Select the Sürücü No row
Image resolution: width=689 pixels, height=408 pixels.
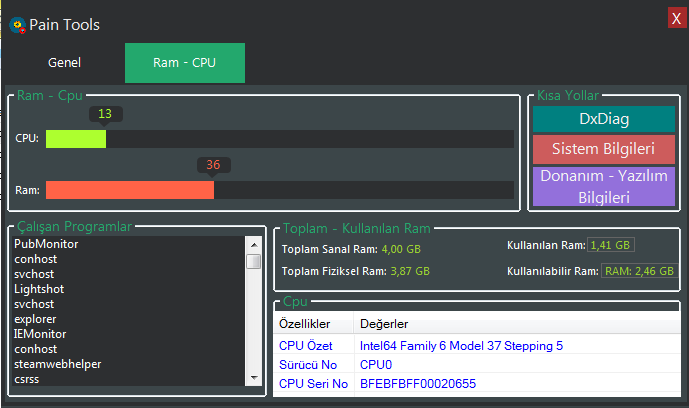point(477,365)
